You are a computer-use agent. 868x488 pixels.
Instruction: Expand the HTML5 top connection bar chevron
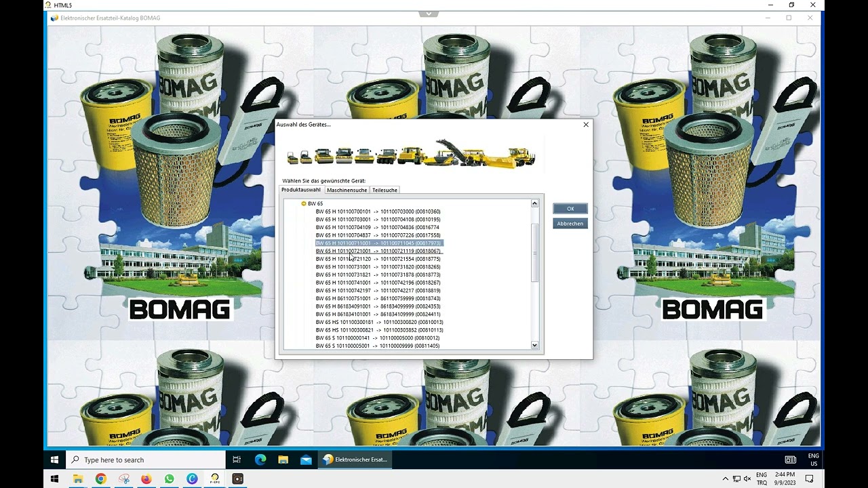click(x=429, y=14)
